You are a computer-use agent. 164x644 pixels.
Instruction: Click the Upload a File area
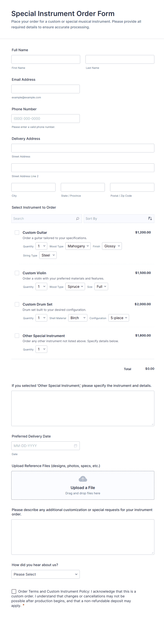pos(83,487)
